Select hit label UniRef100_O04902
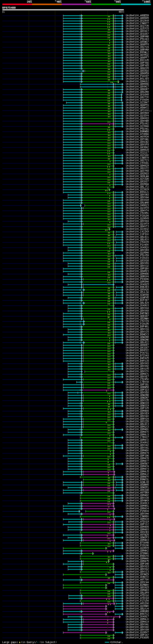Viewport: 153px width, 644px height. pyautogui.click(x=137, y=443)
